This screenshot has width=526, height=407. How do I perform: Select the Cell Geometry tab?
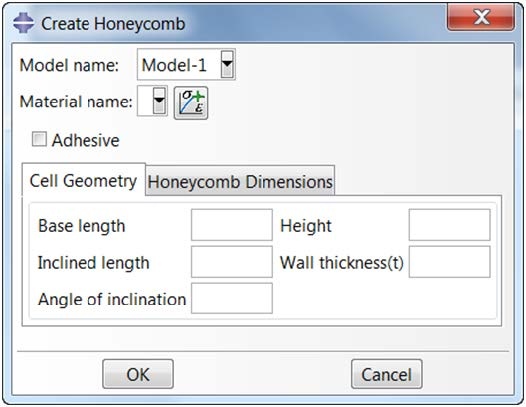(x=83, y=180)
